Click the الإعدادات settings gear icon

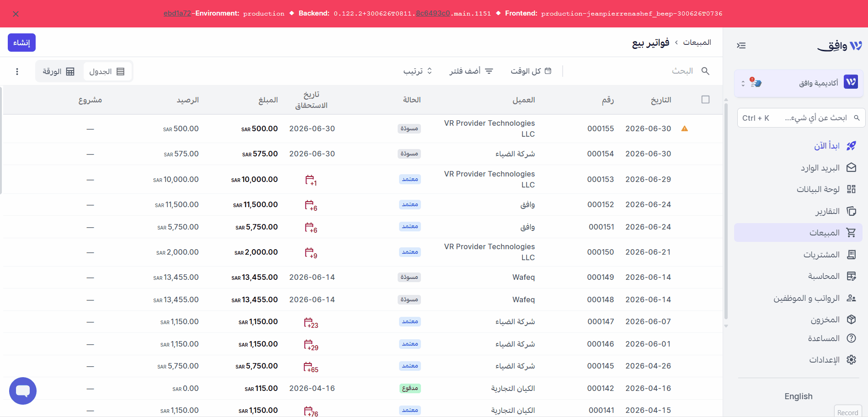tap(851, 360)
